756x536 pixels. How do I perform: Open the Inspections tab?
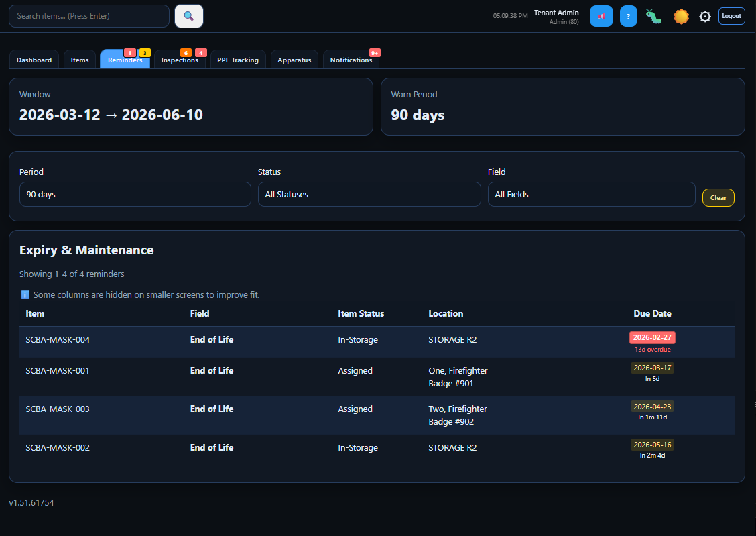[x=180, y=60]
